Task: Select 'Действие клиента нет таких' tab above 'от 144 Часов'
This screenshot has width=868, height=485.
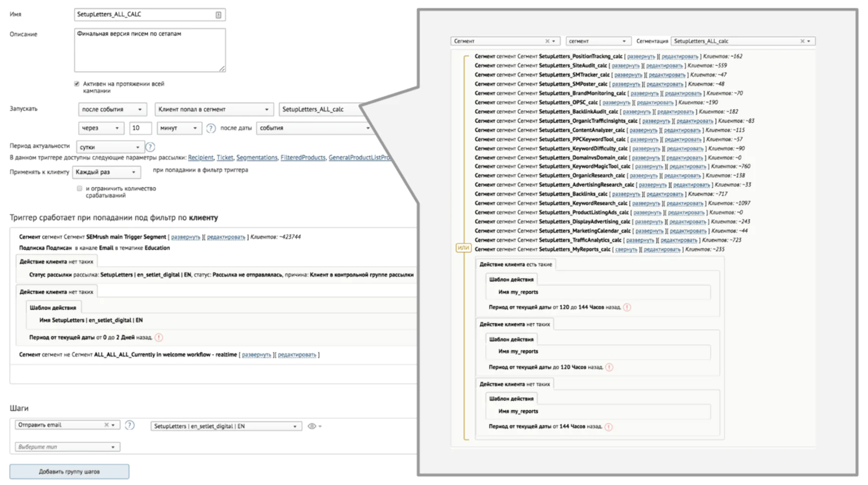Action: [515, 384]
